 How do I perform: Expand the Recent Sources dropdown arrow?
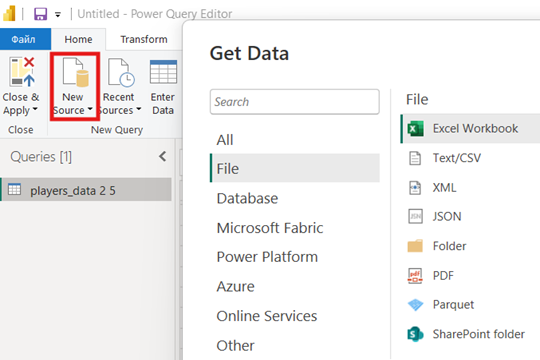pos(138,109)
